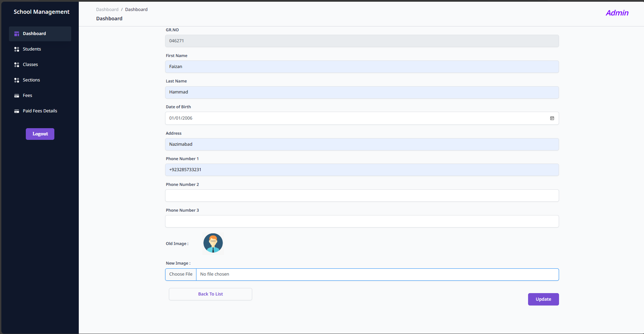The height and width of the screenshot is (334, 644).
Task: Click the old student avatar image
Action: pos(213,243)
